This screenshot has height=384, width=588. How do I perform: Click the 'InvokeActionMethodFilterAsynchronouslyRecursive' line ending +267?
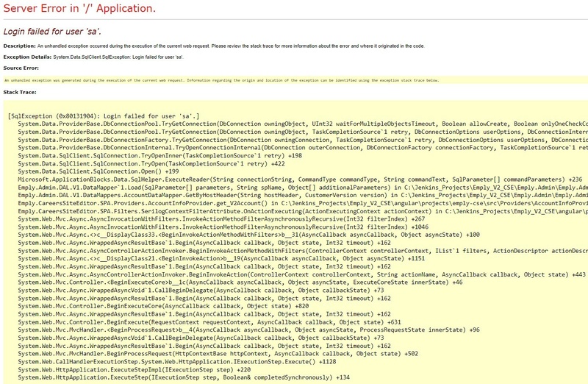[x=221, y=218]
